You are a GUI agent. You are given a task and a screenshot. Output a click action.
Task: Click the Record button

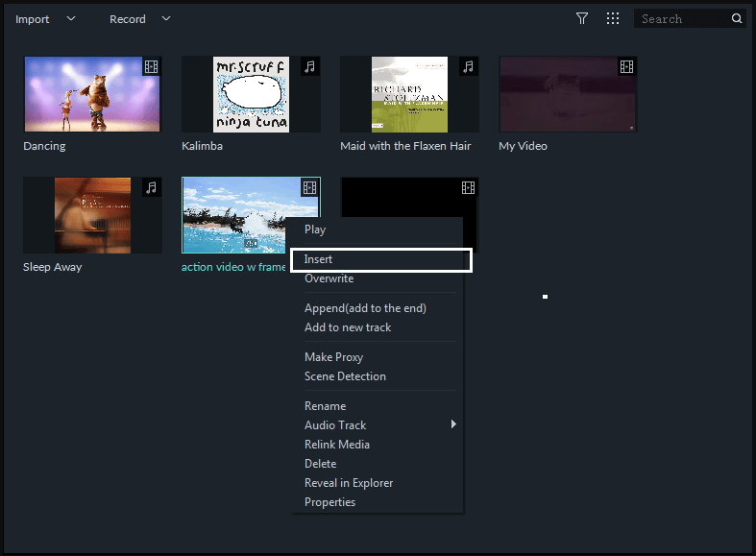coord(128,19)
